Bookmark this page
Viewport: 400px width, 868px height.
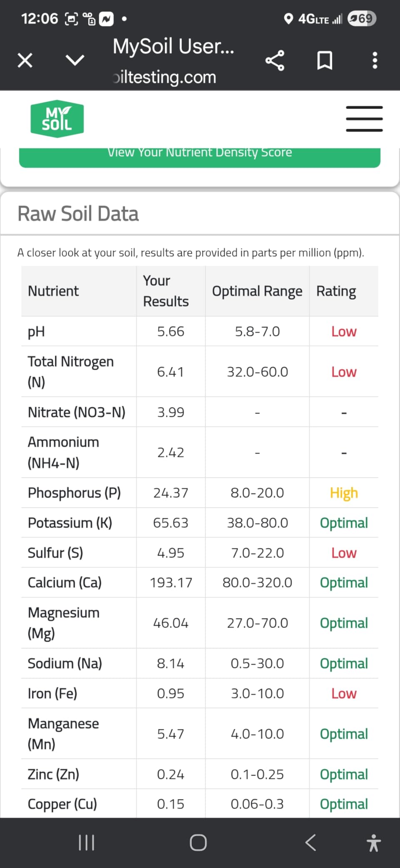[x=325, y=60]
